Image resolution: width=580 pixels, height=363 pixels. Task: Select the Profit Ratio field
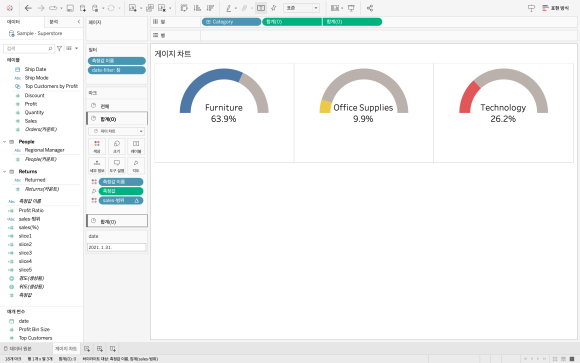point(31,210)
